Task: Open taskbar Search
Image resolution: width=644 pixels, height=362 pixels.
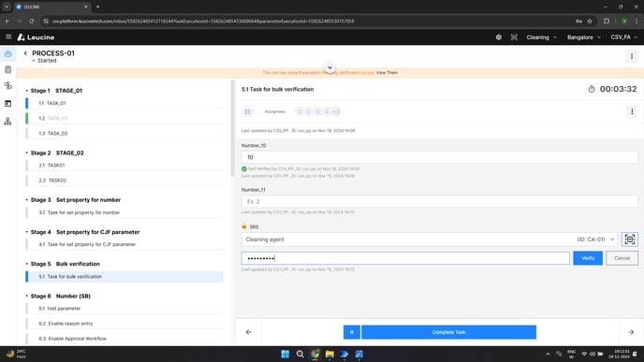Action: pyautogui.click(x=300, y=354)
